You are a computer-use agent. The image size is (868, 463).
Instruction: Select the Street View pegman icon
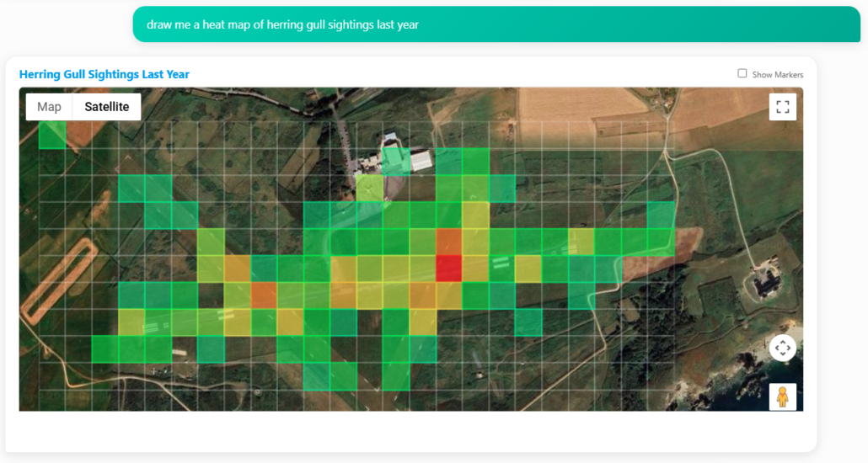coord(782,396)
